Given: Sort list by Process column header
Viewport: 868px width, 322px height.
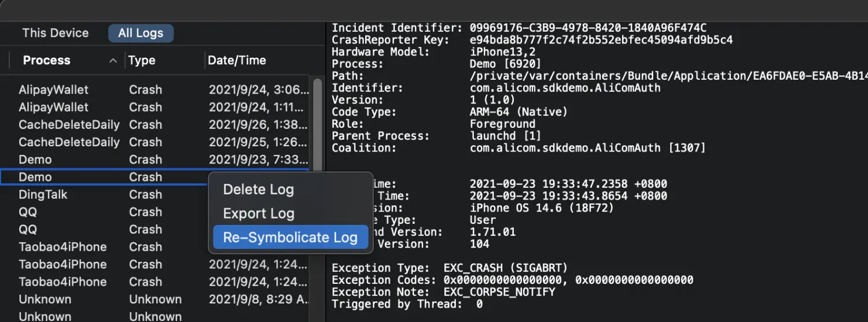Looking at the screenshot, I should [x=46, y=60].
